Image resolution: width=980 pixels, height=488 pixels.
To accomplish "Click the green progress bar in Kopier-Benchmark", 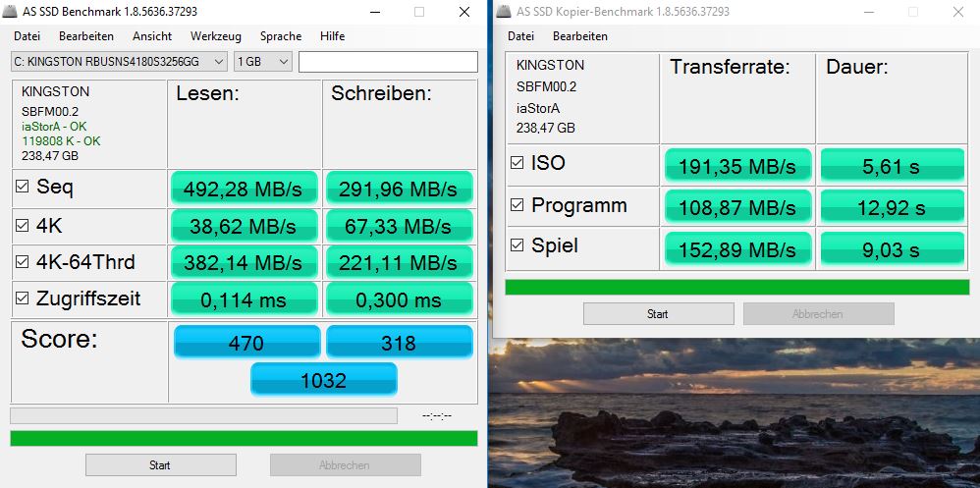I will coord(736,287).
